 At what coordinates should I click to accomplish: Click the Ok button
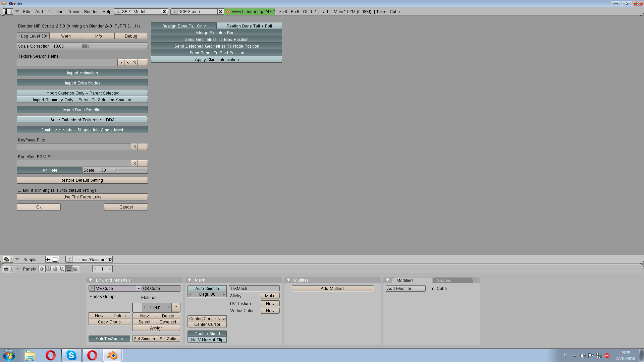tap(39, 207)
